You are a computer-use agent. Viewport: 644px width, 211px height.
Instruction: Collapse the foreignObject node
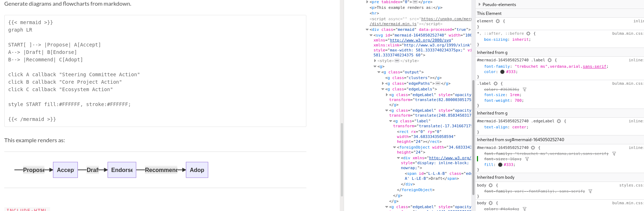click(x=395, y=148)
